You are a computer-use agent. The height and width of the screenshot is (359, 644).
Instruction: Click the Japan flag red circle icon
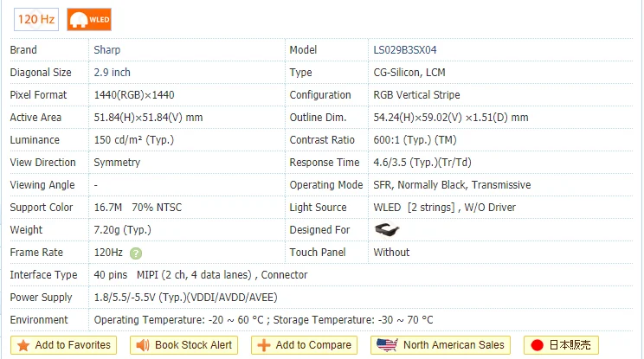coord(537,345)
